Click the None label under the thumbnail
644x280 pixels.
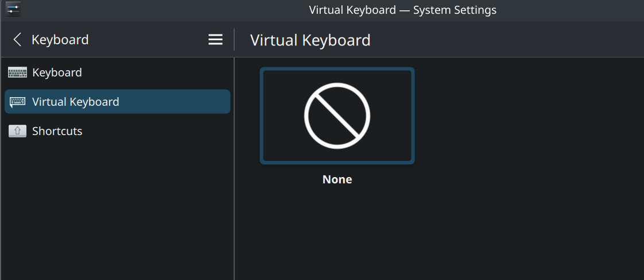[337, 180]
